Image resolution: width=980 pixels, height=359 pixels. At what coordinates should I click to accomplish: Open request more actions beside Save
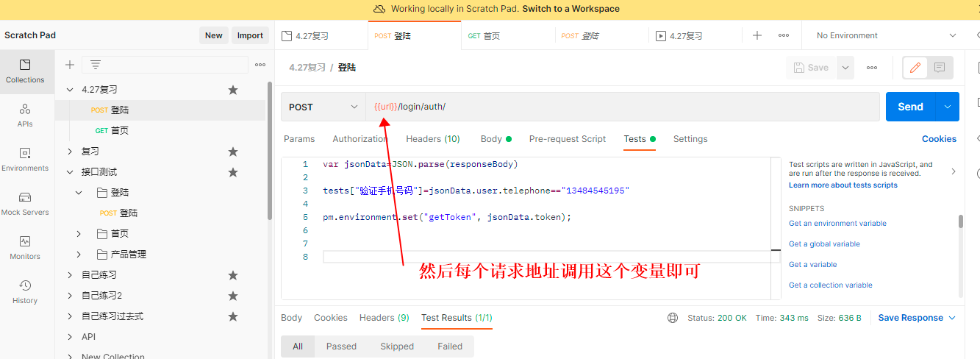[872, 68]
